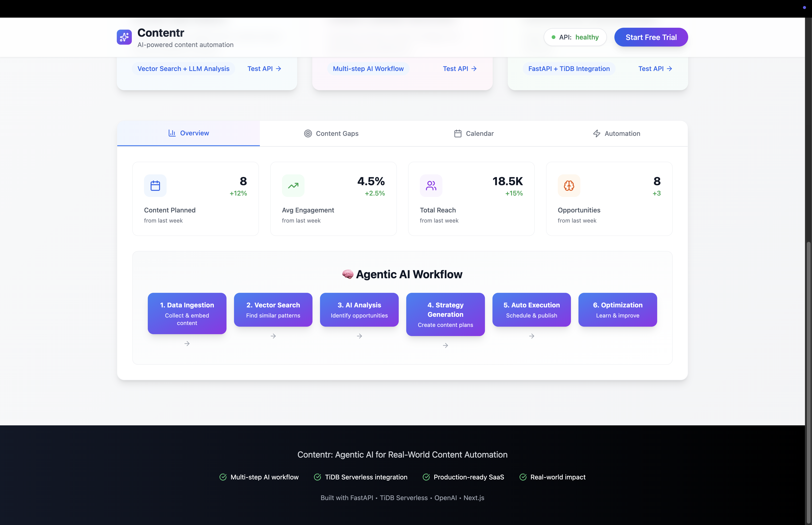Viewport: 812px width, 525px height.
Task: Click the trending-up icon in Avg Engagement card
Action: click(x=293, y=186)
